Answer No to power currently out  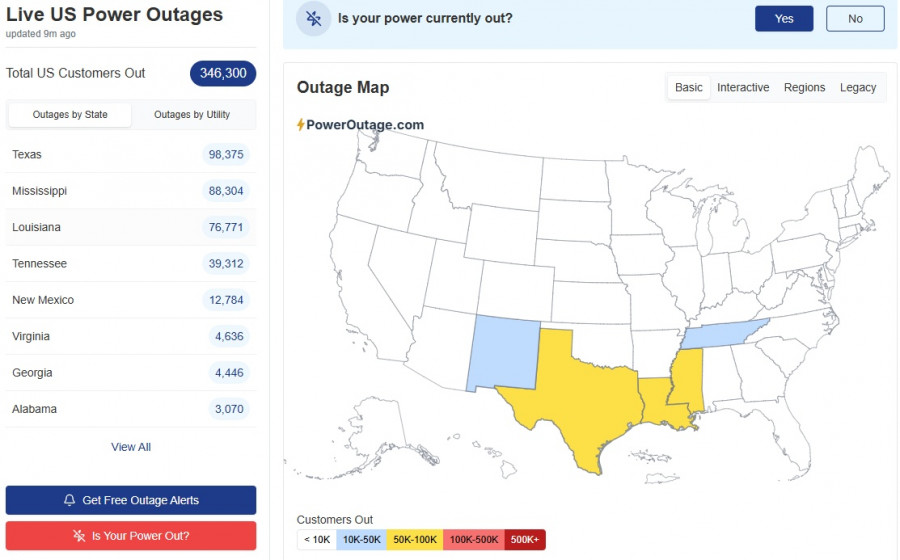click(855, 19)
